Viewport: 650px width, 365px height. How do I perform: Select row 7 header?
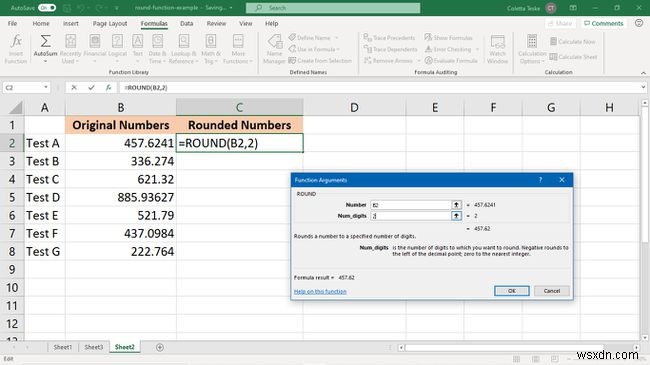pos(12,234)
